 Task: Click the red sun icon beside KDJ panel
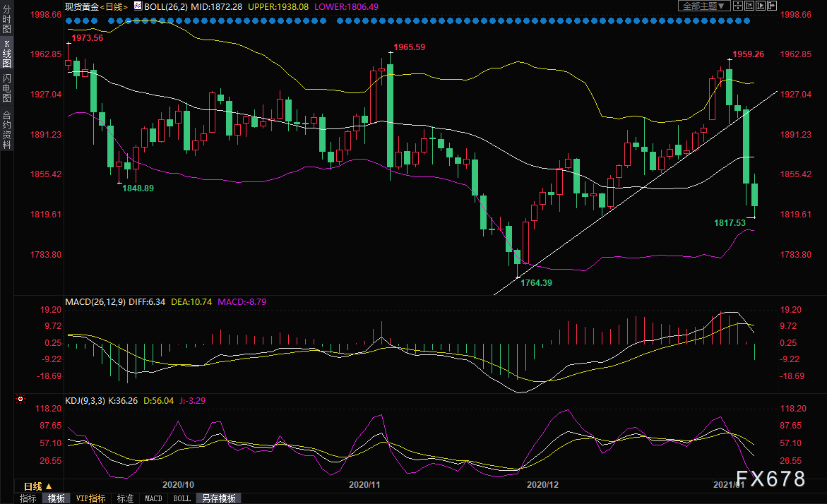[x=20, y=399]
